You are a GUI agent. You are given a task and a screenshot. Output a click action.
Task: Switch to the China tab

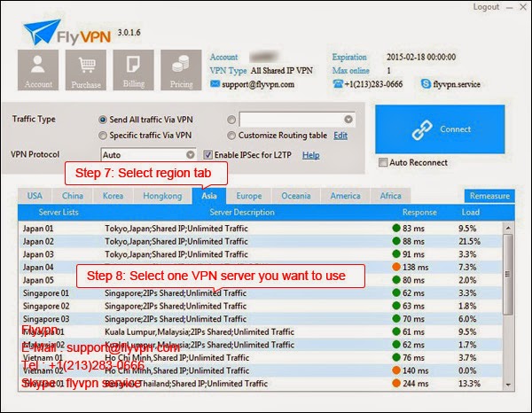(73, 196)
